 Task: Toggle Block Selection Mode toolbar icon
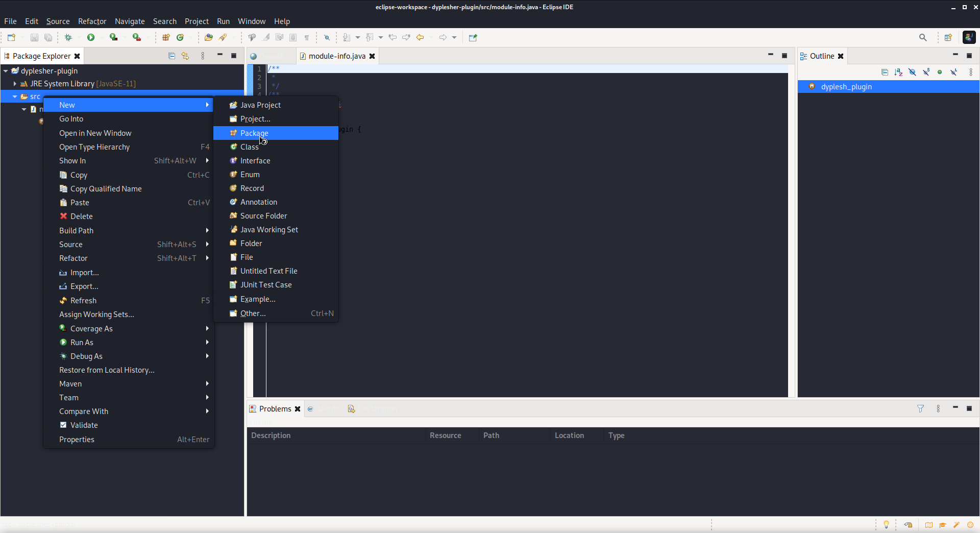click(x=293, y=37)
